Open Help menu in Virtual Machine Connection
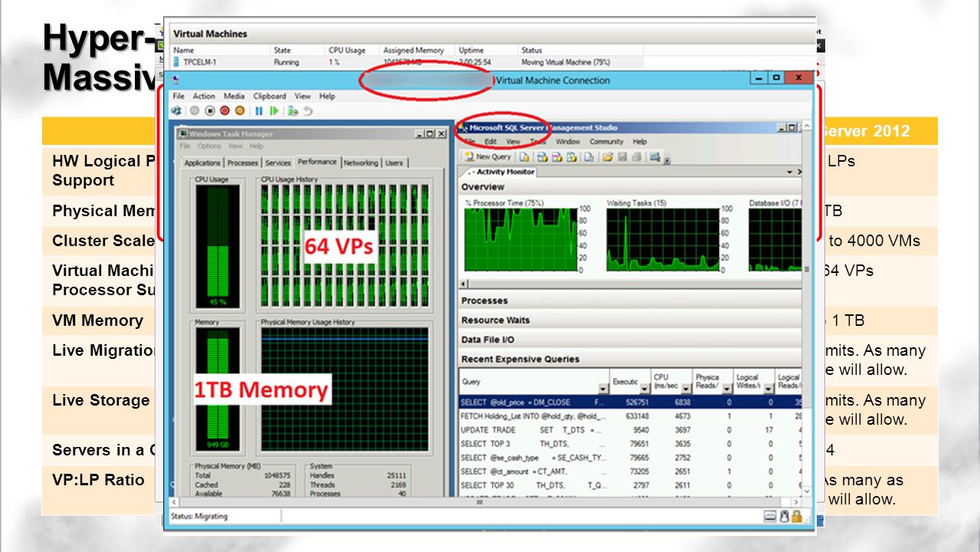980x552 pixels. [327, 97]
